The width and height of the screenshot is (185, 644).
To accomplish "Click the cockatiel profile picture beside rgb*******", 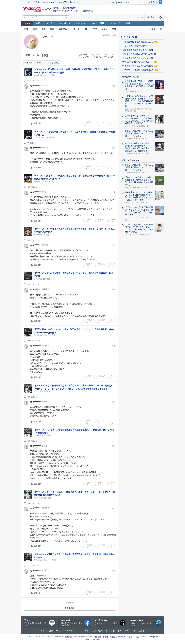I will click(x=31, y=41).
